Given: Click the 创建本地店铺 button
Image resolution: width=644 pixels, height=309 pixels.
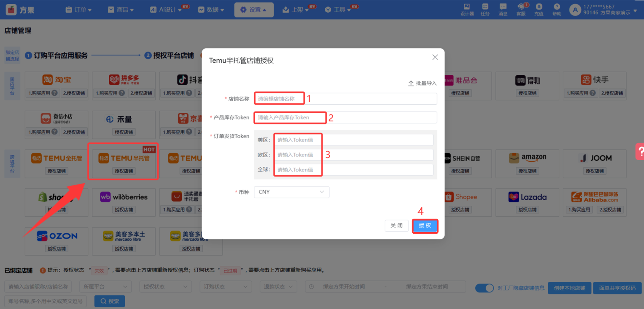Looking at the screenshot, I should pyautogui.click(x=569, y=288).
